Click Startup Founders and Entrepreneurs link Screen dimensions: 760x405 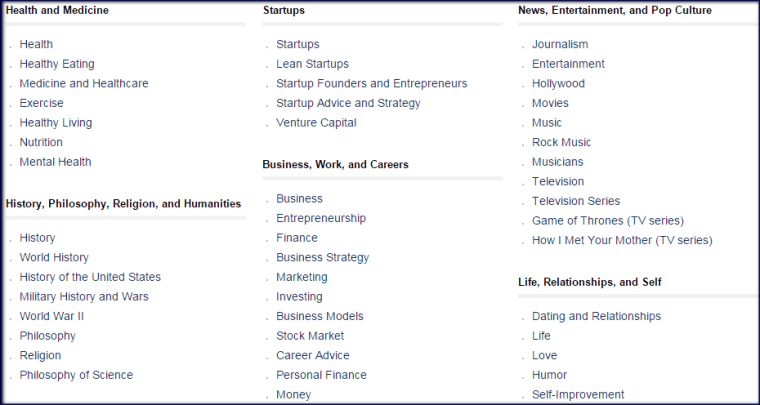[372, 83]
